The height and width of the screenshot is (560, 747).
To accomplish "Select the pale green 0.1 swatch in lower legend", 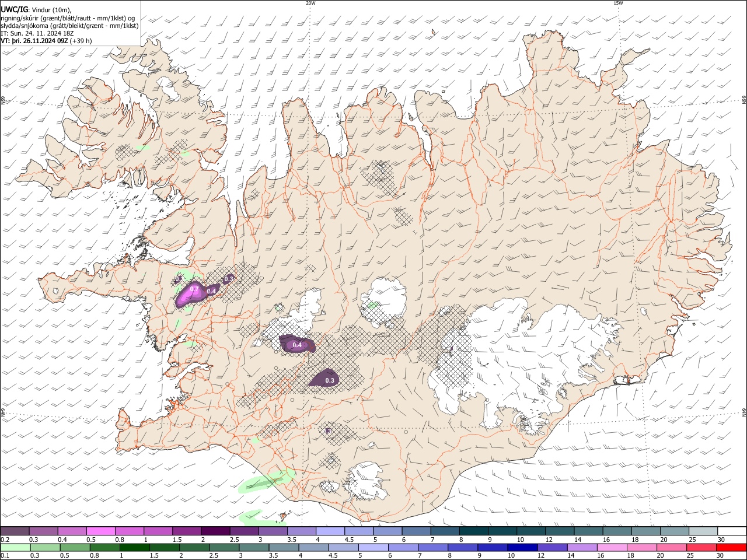I will coord(15,548).
